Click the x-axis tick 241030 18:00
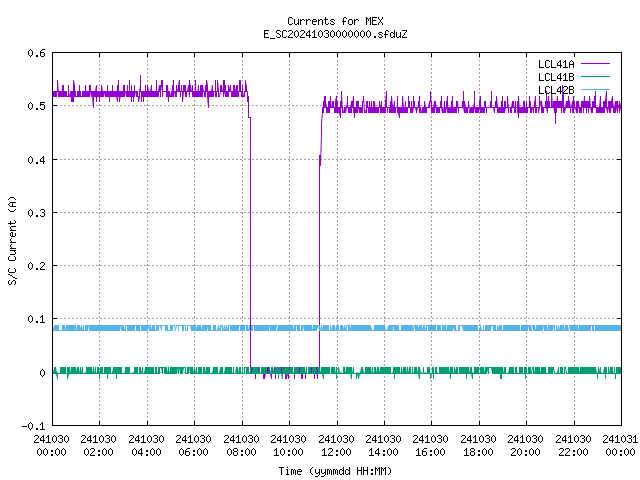This screenshot has height=480, width=640. [x=478, y=445]
